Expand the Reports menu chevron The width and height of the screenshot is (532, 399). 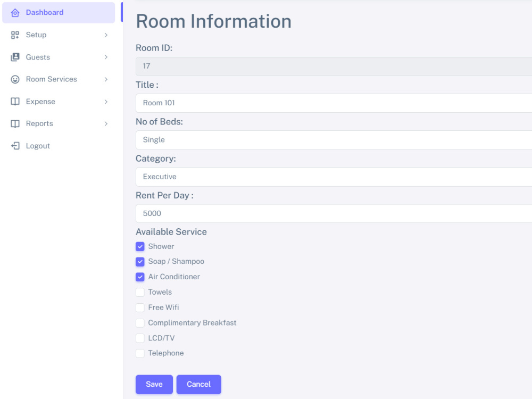tap(106, 124)
